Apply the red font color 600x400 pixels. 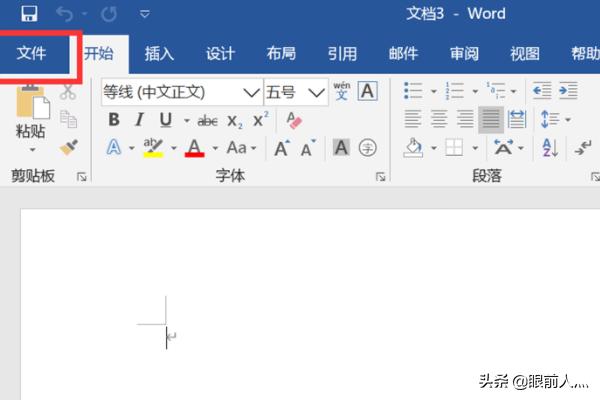[194, 148]
